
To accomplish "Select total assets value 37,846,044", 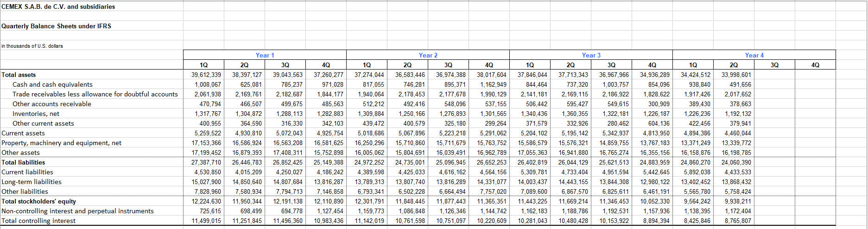I will 532,75.
